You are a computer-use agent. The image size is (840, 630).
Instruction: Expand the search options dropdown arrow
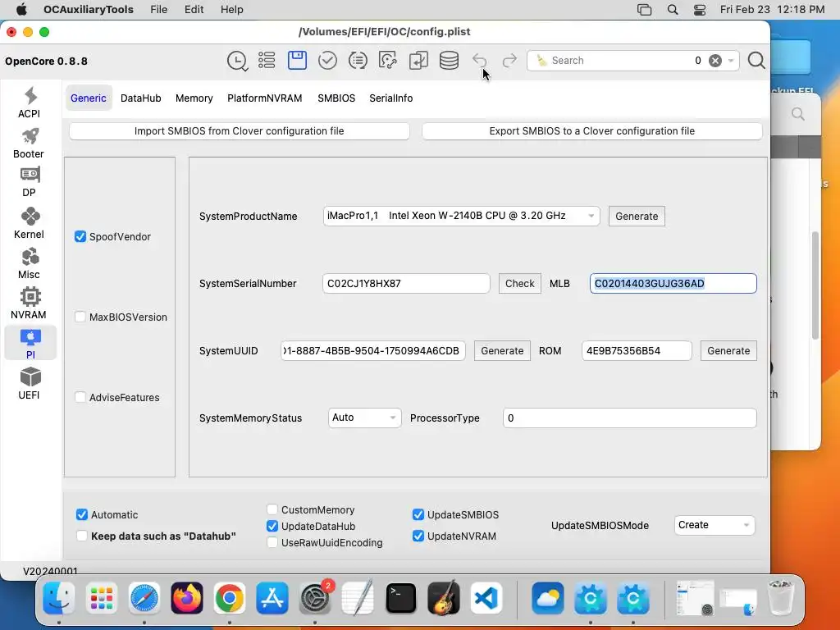(731, 61)
